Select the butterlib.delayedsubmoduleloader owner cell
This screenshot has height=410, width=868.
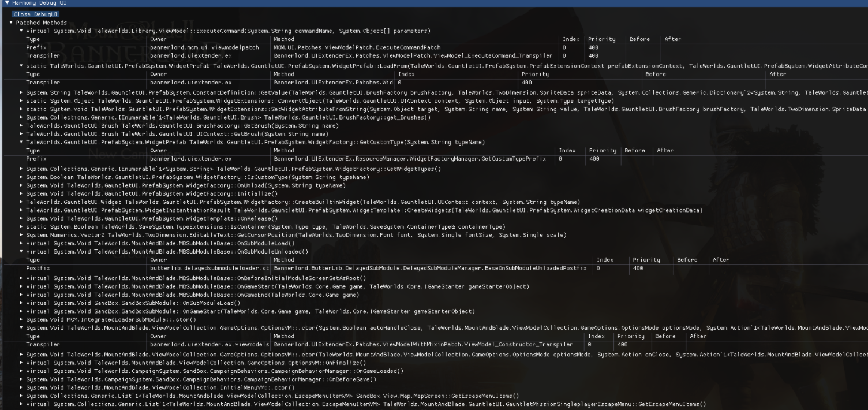pyautogui.click(x=209, y=268)
